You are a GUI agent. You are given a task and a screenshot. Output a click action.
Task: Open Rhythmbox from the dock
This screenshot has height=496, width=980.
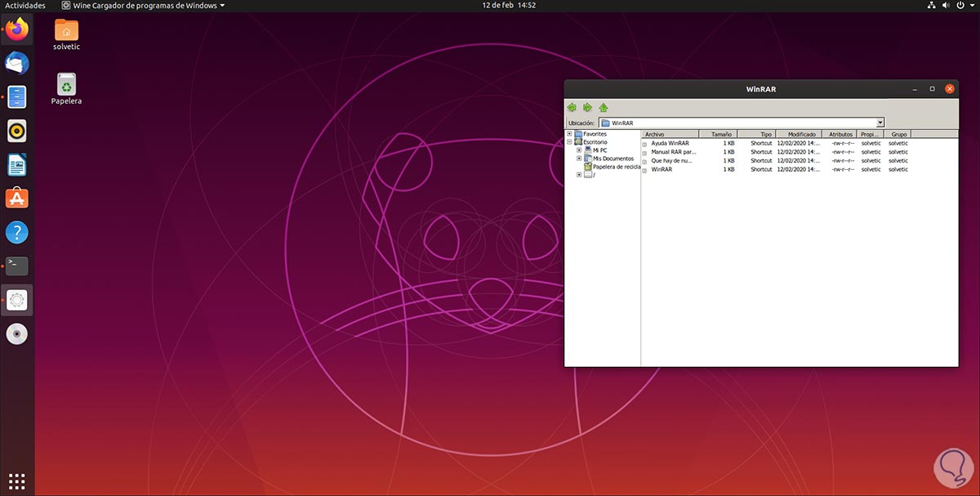coord(17,131)
